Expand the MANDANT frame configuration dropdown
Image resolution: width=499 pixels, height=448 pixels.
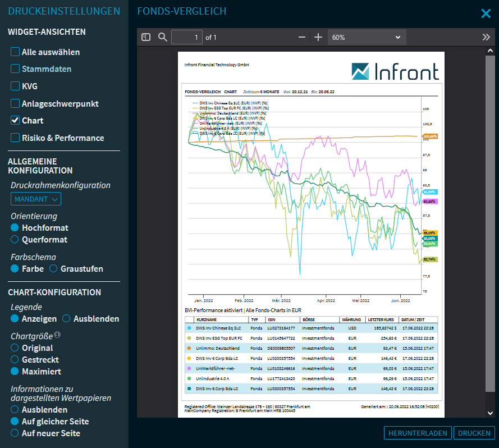tap(36, 199)
